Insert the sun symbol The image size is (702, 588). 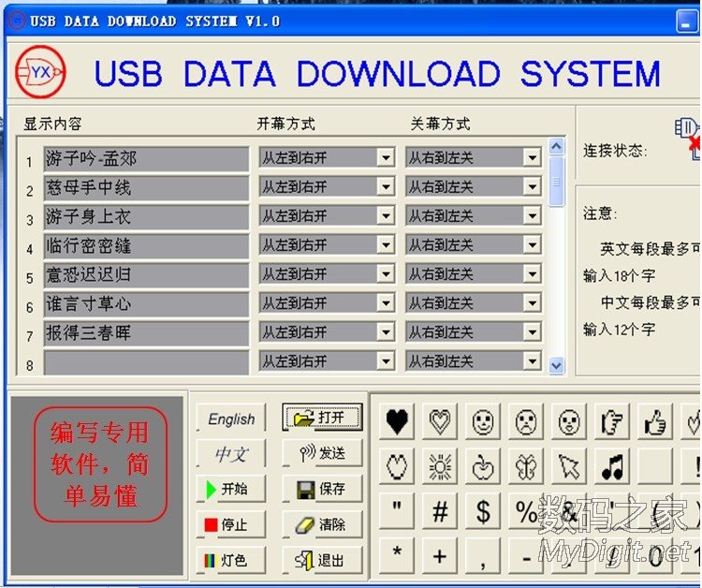pyautogui.click(x=440, y=466)
